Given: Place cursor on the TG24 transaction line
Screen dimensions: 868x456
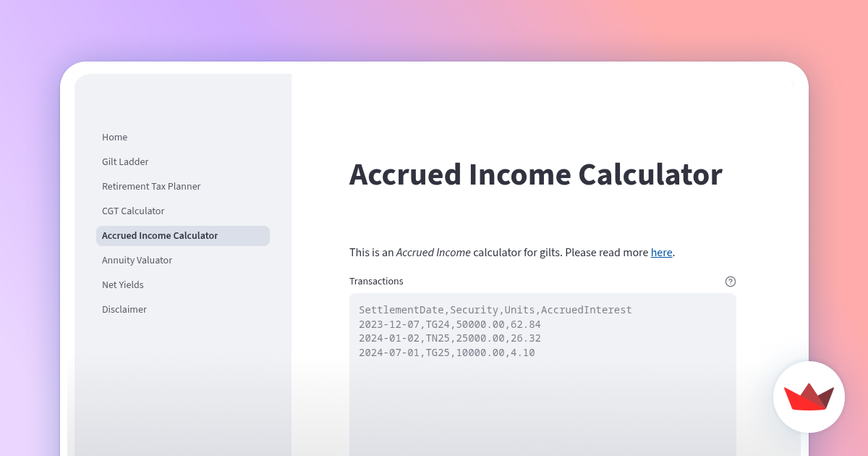Looking at the screenshot, I should [x=450, y=324].
